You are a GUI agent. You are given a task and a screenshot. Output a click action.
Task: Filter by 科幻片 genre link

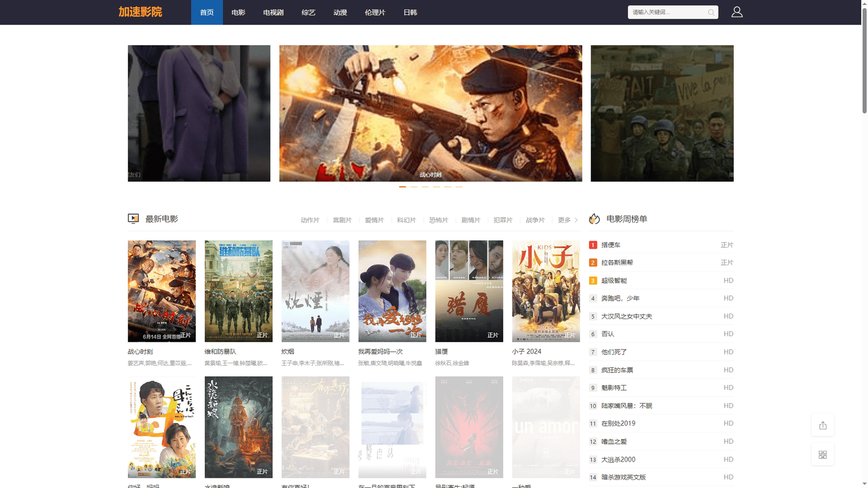pyautogui.click(x=406, y=220)
